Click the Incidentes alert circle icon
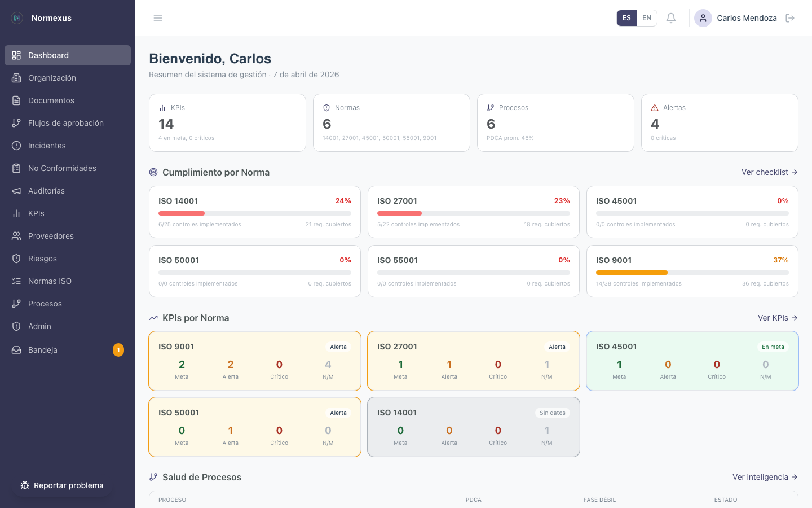This screenshot has width=812, height=508. click(16, 146)
